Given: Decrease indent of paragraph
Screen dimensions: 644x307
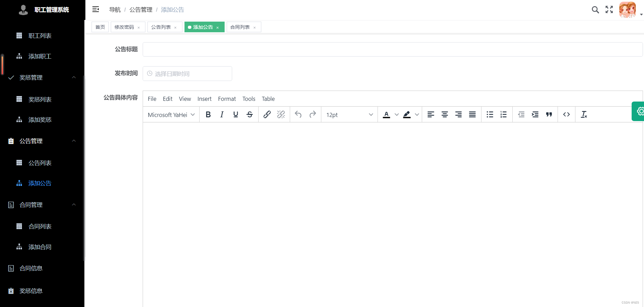Looking at the screenshot, I should (x=521, y=115).
